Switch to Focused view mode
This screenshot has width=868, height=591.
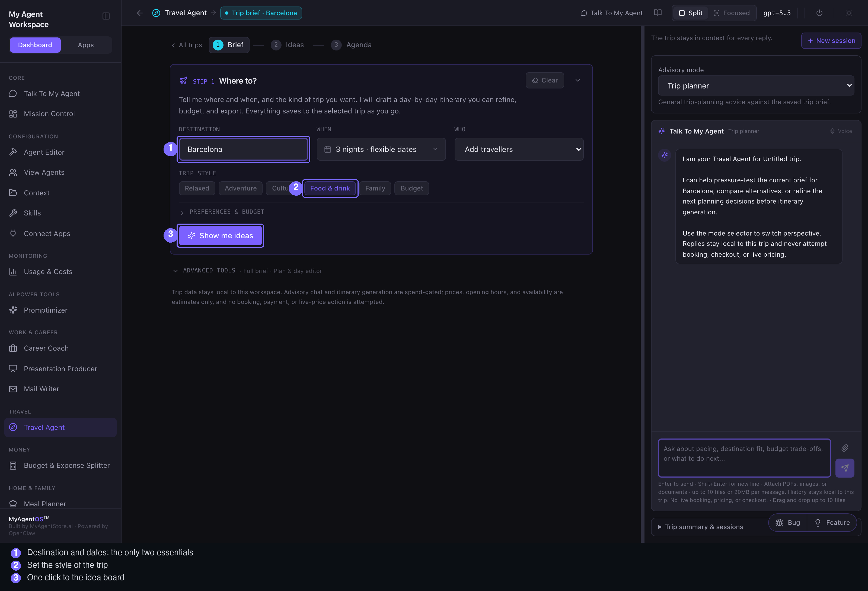[732, 13]
